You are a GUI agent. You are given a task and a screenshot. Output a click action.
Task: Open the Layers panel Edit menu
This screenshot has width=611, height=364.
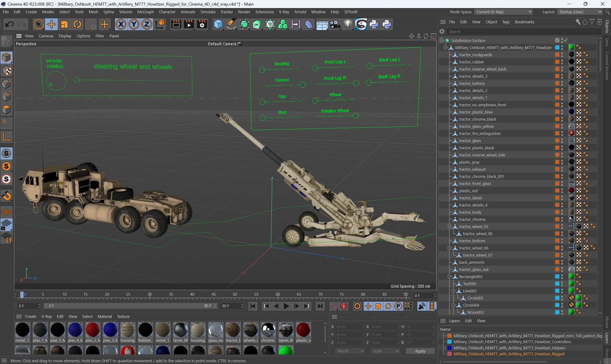(468, 321)
